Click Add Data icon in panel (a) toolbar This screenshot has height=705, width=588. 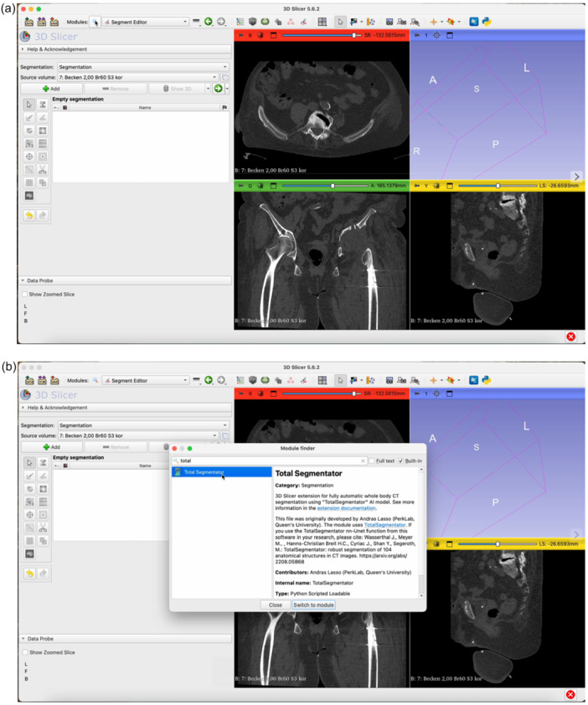pos(28,22)
